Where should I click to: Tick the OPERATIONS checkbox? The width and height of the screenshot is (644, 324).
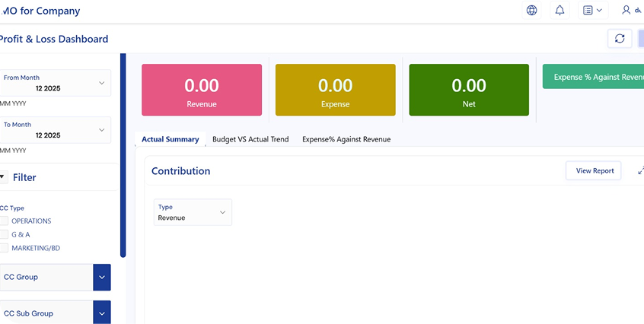pos(4,221)
